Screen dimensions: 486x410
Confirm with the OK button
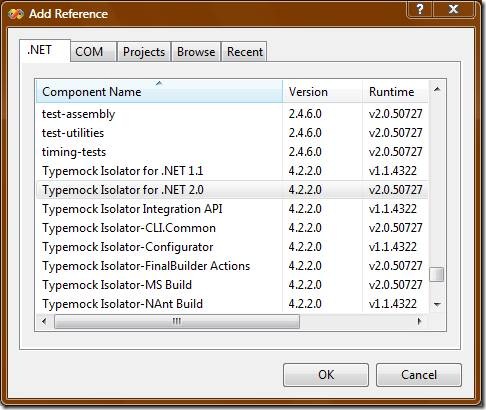326,375
